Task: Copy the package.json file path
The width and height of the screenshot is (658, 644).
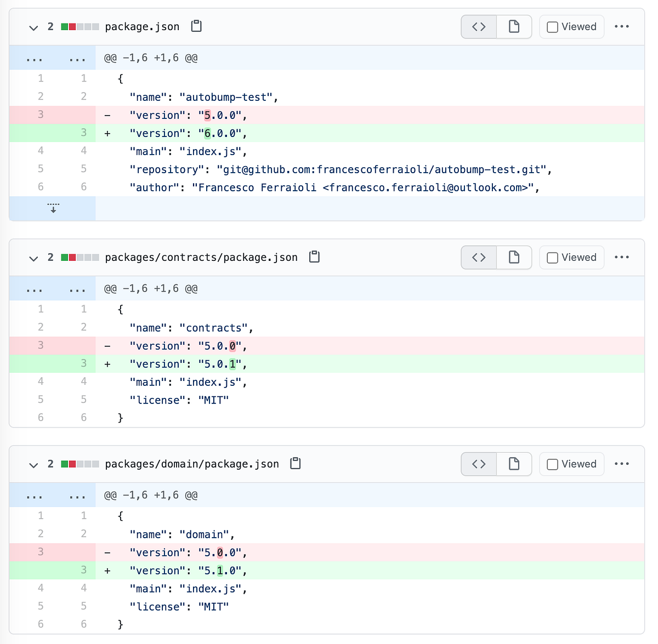Action: pyautogui.click(x=196, y=26)
